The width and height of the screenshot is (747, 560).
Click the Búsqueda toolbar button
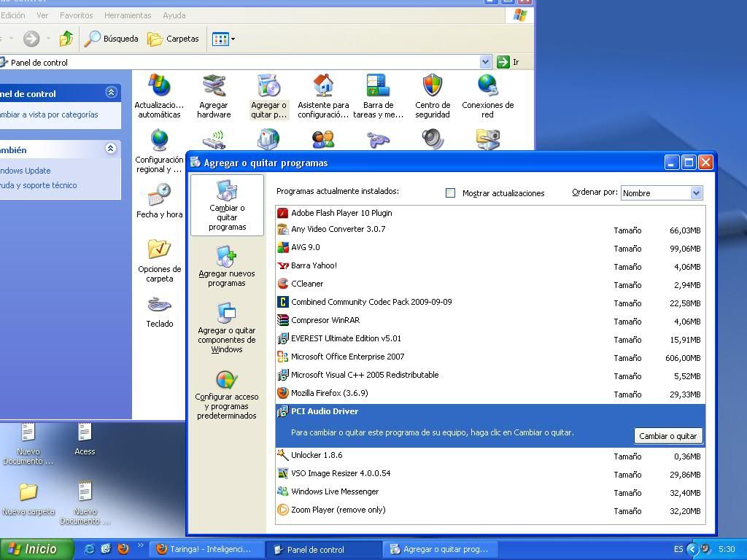(x=112, y=39)
